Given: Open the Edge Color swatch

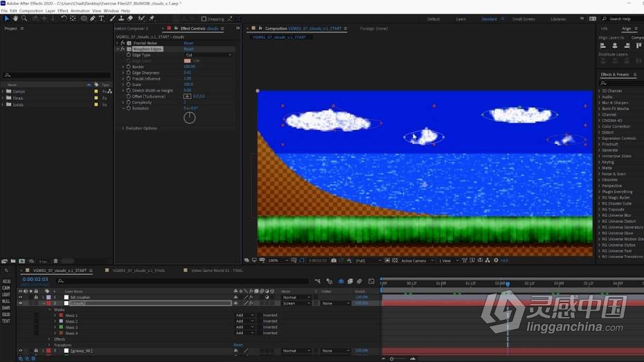Looking at the screenshot, I should (187, 61).
